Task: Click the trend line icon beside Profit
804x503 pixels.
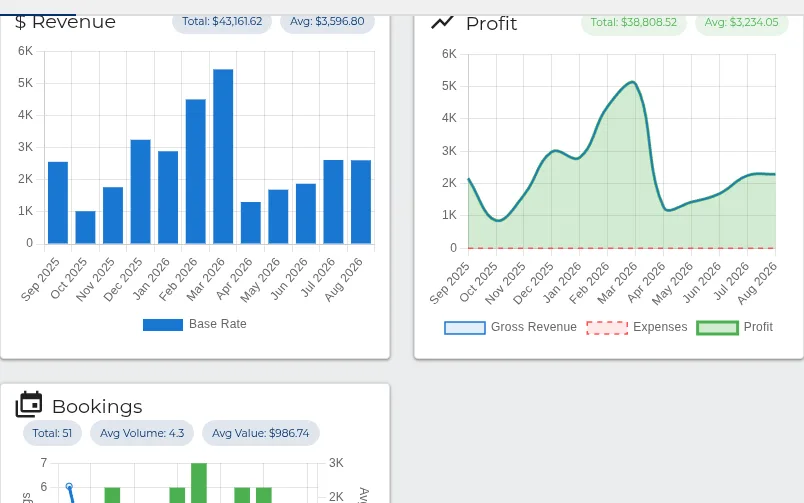Action: (x=442, y=23)
